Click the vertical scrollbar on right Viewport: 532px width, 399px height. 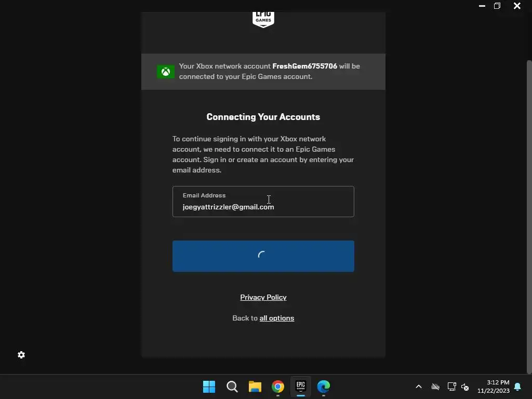(529, 217)
